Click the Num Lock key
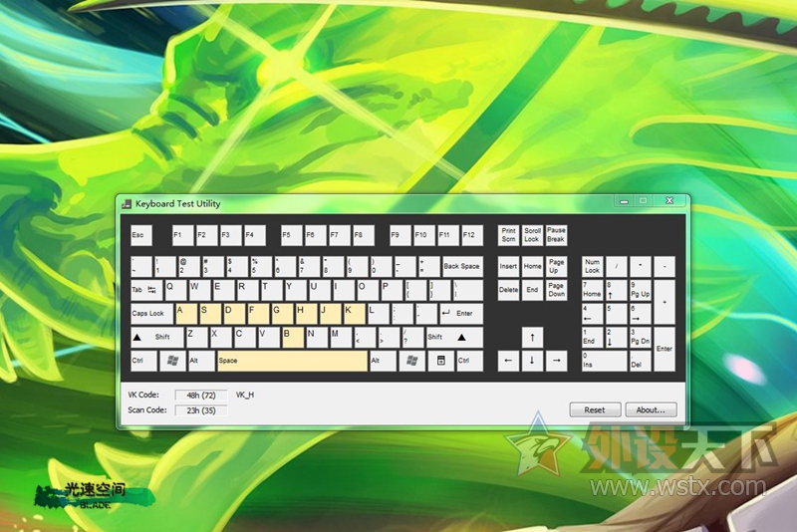This screenshot has height=532, width=797. 592,266
